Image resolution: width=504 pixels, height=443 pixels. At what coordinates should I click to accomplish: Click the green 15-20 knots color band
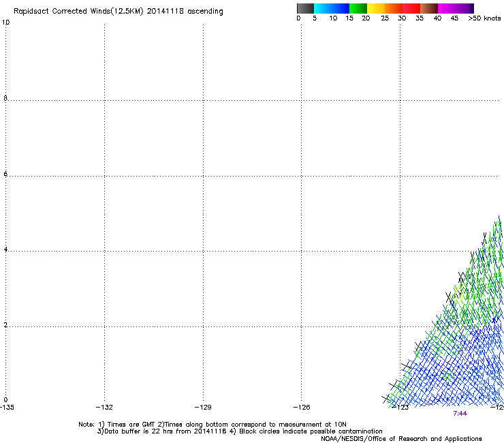click(x=358, y=8)
